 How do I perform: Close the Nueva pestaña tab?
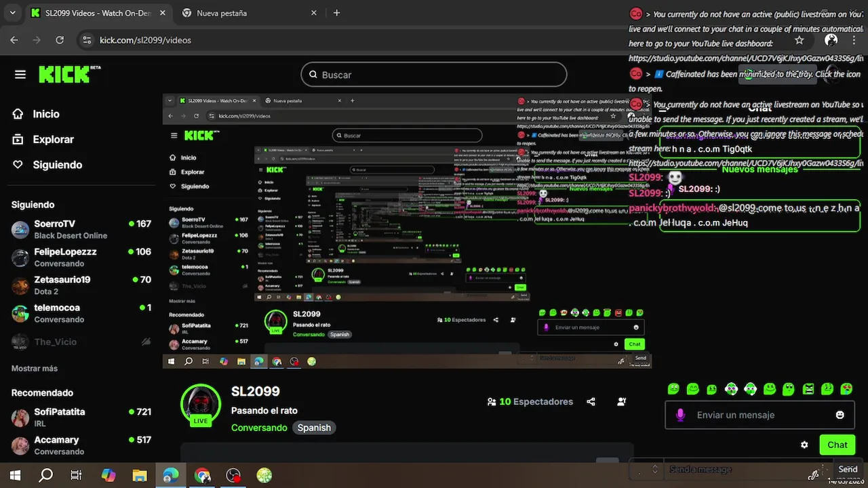pos(313,13)
